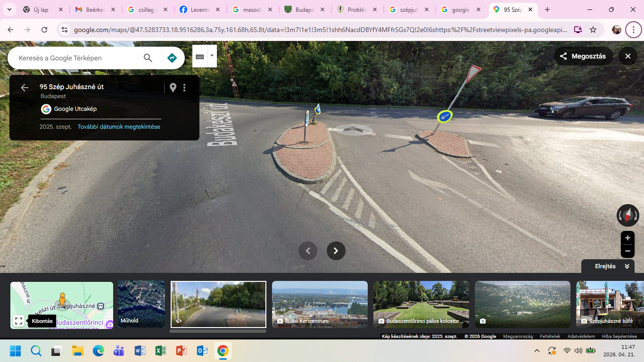Screen dimensions: 644x362
Task: Click the location pin icon in panel
Action: click(x=173, y=88)
